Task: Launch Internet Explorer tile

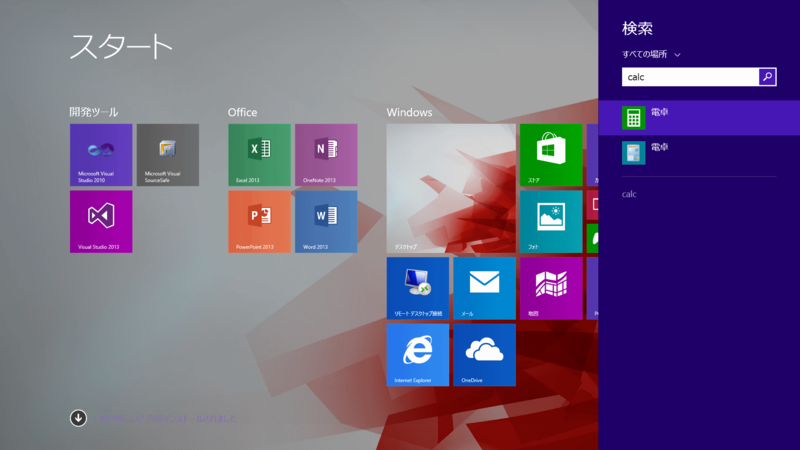Action: click(x=418, y=355)
